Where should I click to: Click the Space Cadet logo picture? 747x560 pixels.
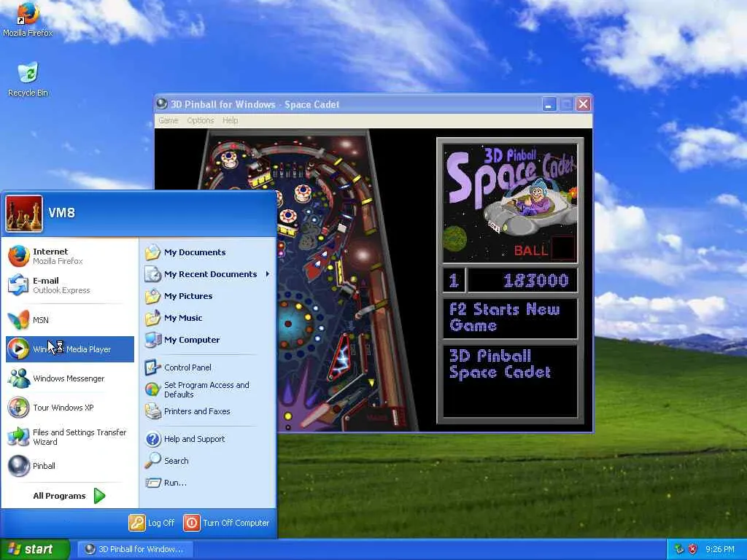pos(510,203)
